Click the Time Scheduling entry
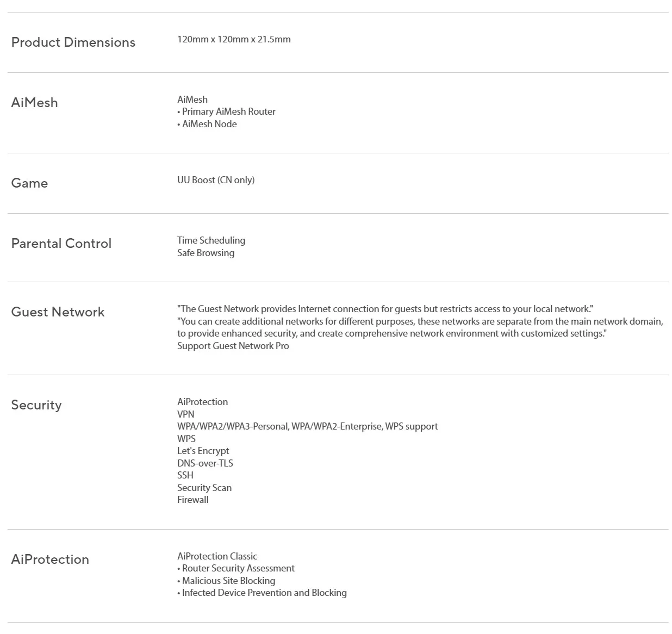This screenshot has width=672, height=634. point(211,240)
